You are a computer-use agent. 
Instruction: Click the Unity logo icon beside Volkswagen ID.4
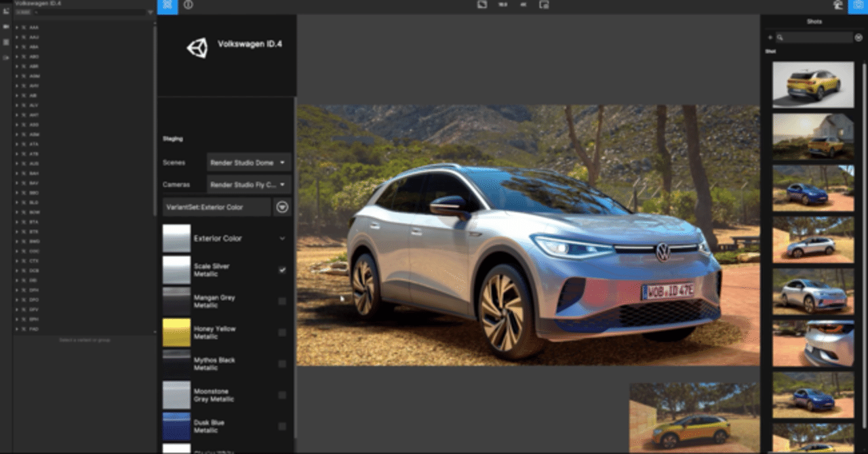(196, 47)
